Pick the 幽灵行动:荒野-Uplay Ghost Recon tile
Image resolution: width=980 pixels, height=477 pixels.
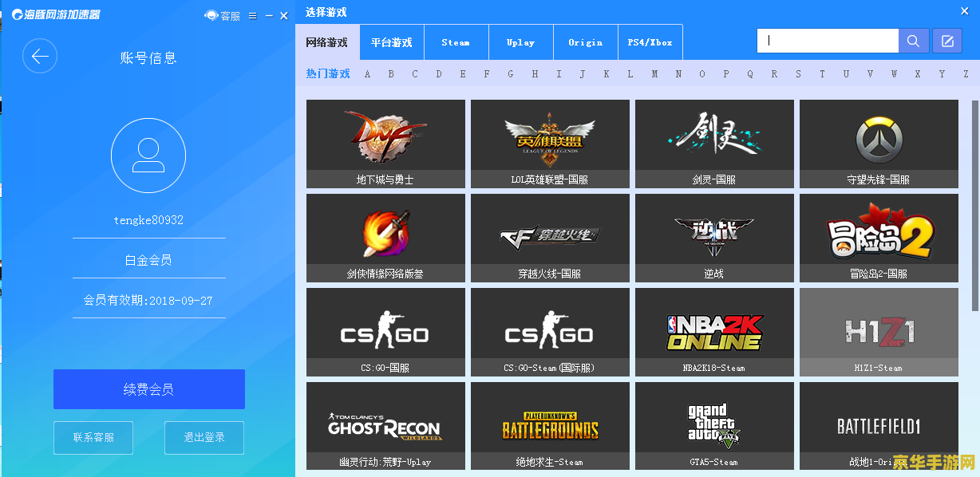385,426
